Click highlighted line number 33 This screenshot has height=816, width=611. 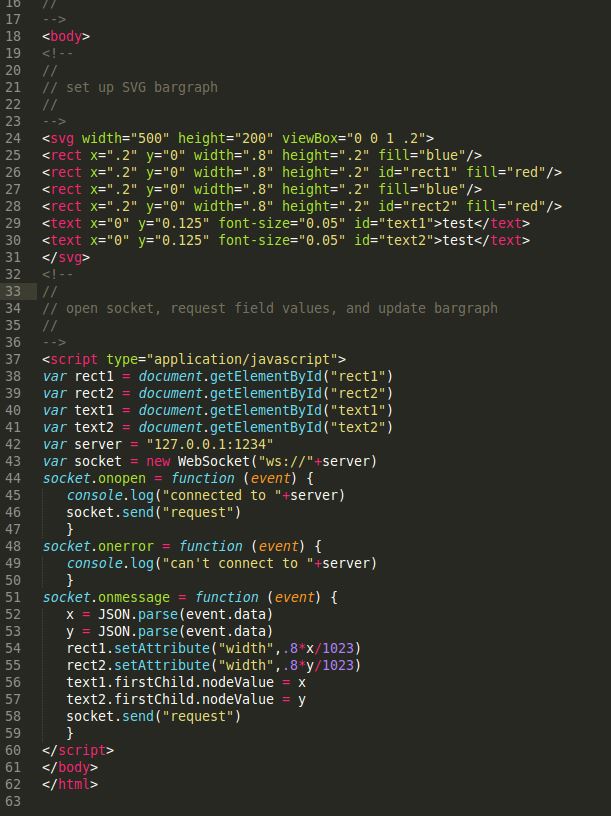coord(13,291)
